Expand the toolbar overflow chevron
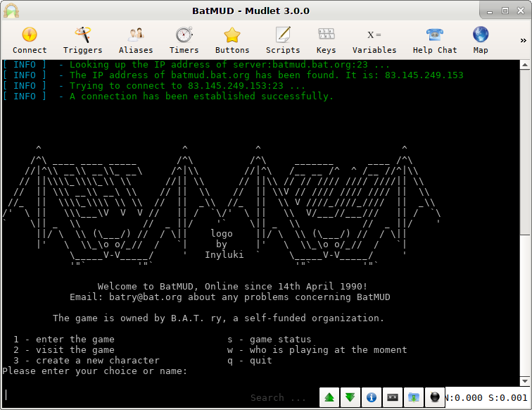 coord(523,40)
